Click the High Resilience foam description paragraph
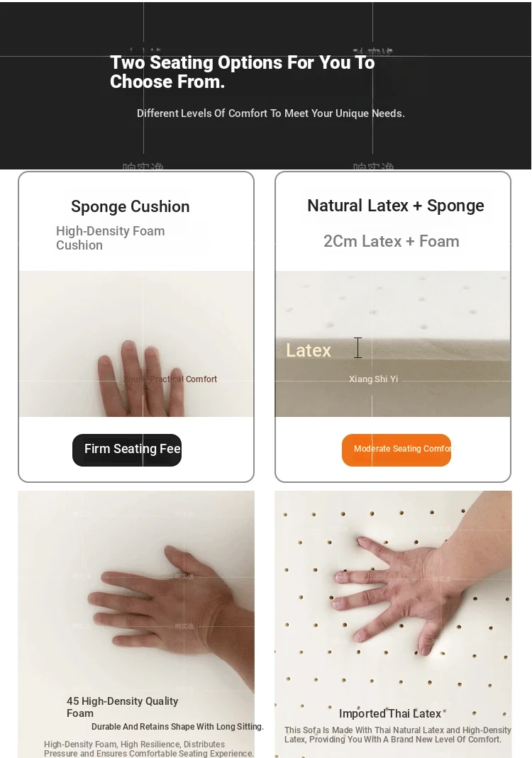The width and height of the screenshot is (532, 758). coord(148,749)
